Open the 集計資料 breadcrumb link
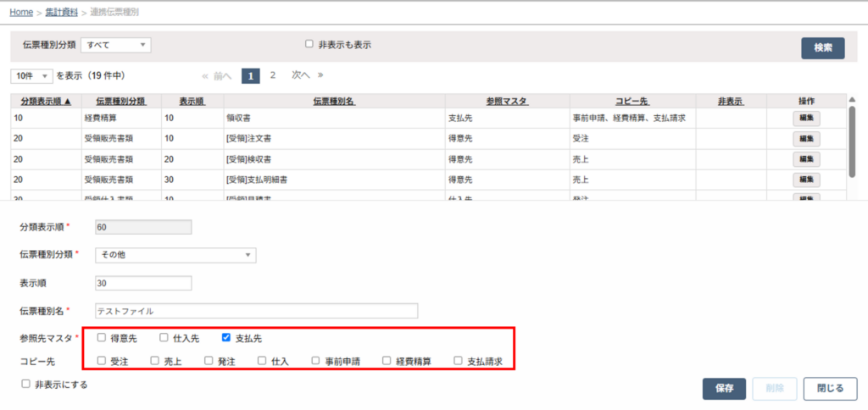The width and height of the screenshot is (868, 410). pos(61,12)
